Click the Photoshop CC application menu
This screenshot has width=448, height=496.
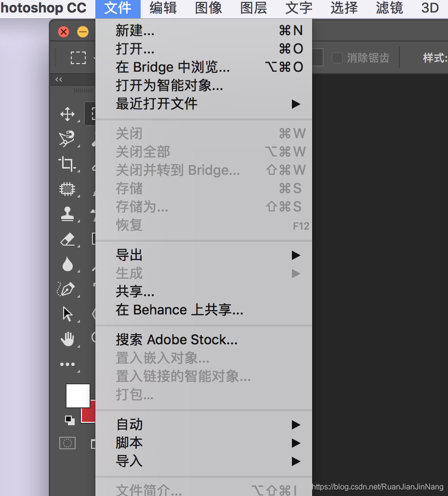click(x=43, y=8)
